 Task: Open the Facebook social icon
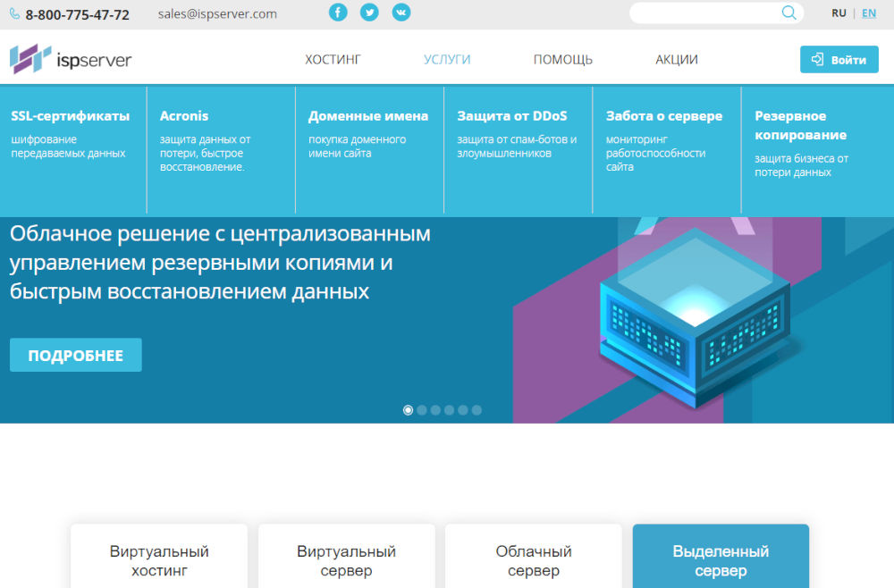point(338,13)
